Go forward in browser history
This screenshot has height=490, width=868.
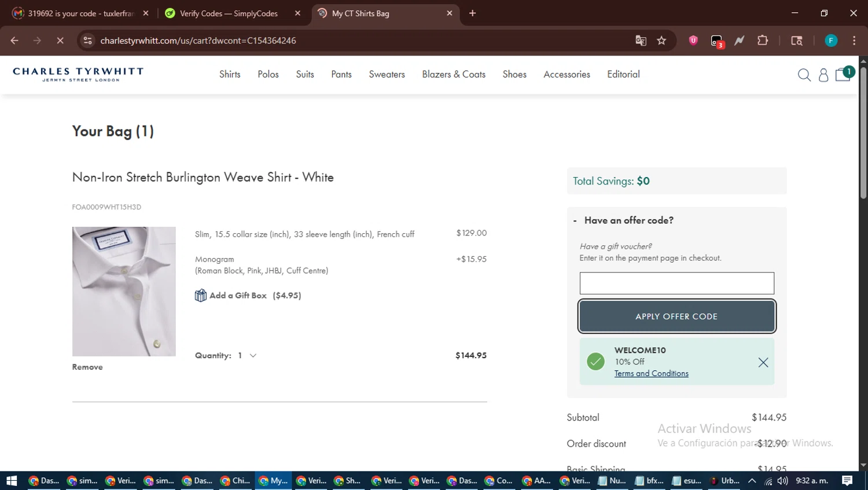[37, 40]
